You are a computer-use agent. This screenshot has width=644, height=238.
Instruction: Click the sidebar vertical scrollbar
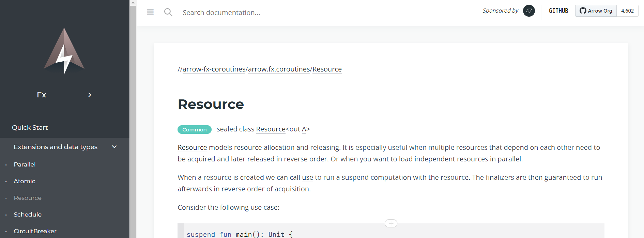pos(133,119)
